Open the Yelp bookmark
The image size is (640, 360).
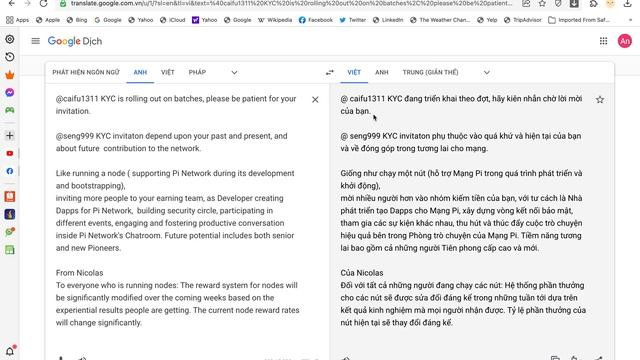[487, 20]
